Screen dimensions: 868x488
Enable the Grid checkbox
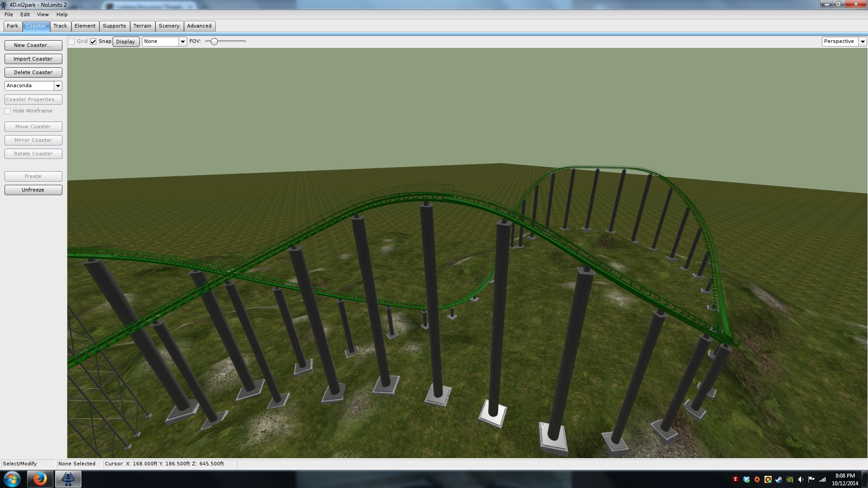click(71, 42)
